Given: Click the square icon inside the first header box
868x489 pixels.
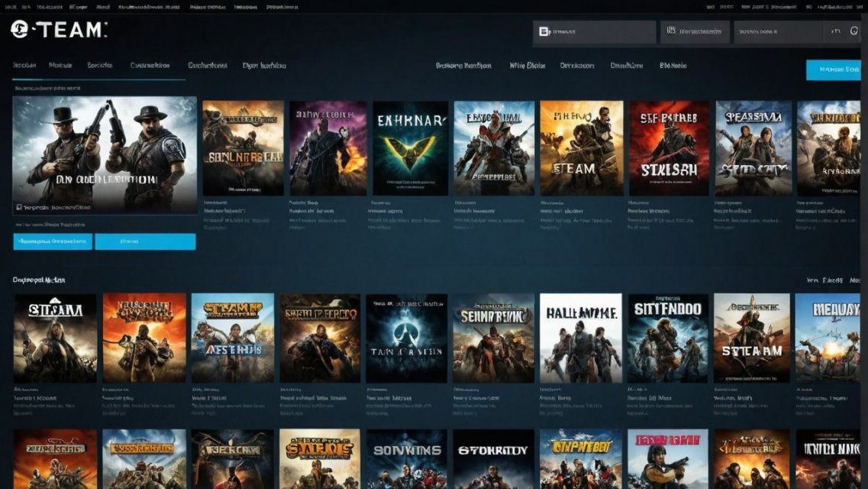Looking at the screenshot, I should (544, 33).
